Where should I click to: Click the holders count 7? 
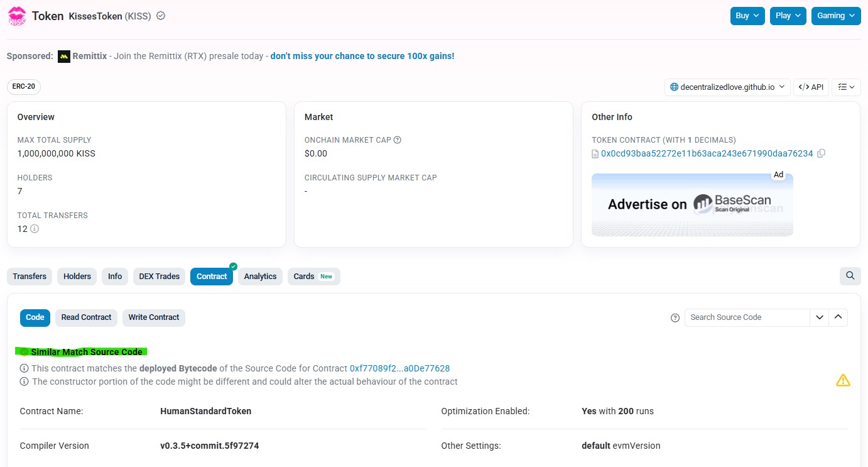tap(20, 191)
